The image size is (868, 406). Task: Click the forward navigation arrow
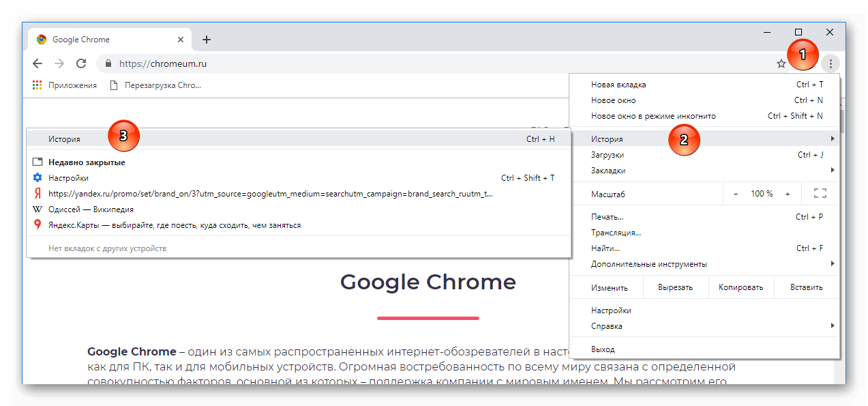59,63
